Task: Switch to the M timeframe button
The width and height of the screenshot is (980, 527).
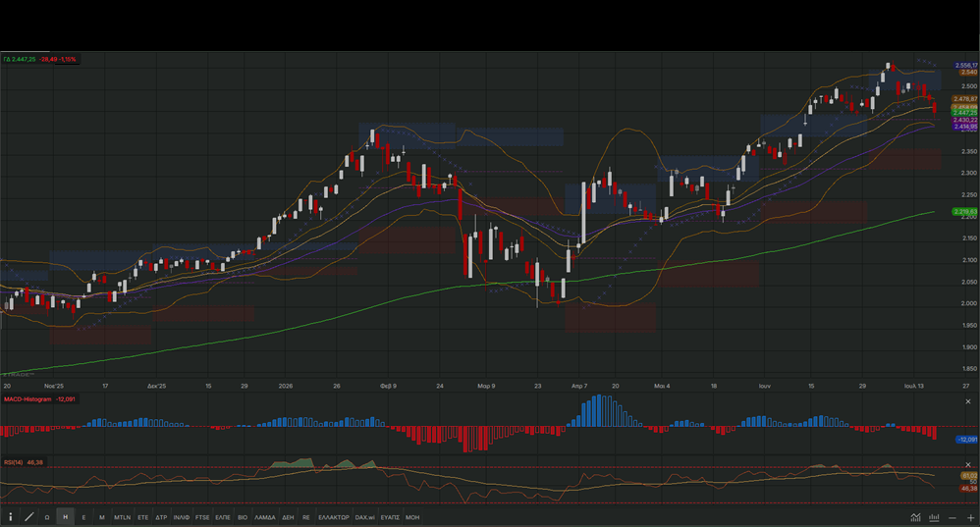Action: (x=102, y=517)
